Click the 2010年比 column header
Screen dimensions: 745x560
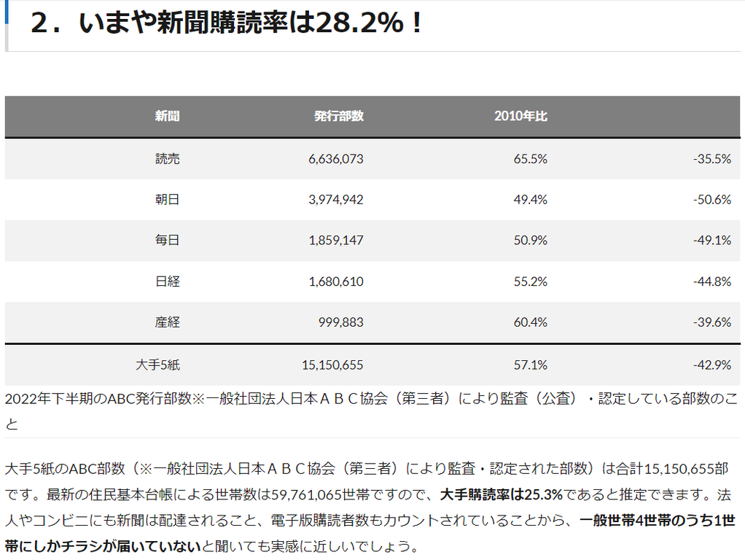520,116
